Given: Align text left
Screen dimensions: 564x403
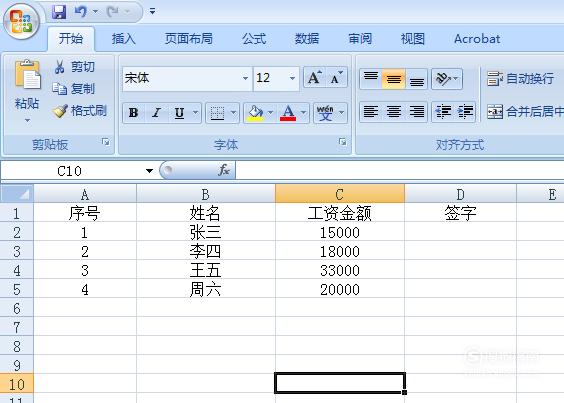Looking at the screenshot, I should [x=370, y=112].
